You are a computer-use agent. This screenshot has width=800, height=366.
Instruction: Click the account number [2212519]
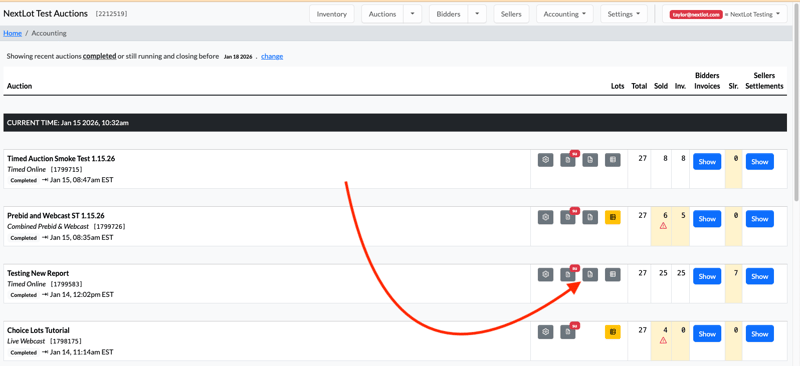[111, 14]
